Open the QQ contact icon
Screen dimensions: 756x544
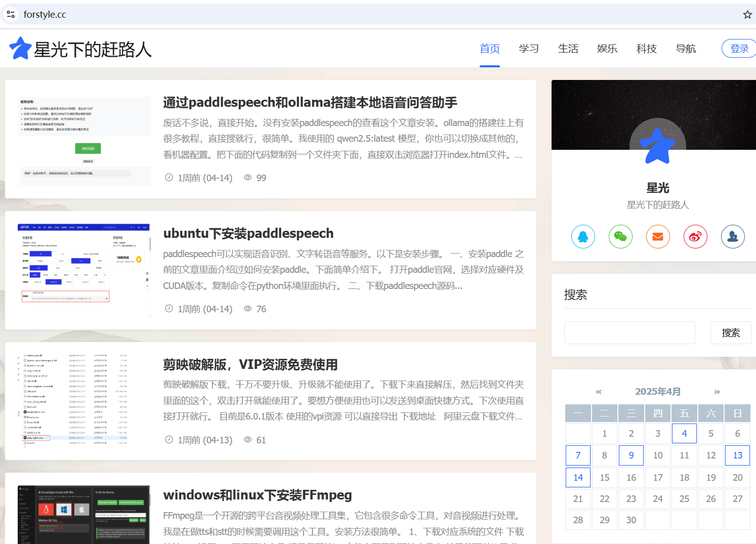(x=583, y=236)
